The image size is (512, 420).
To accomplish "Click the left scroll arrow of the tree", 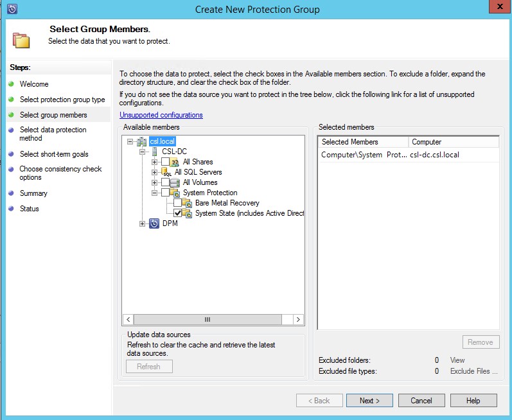I will [x=128, y=319].
